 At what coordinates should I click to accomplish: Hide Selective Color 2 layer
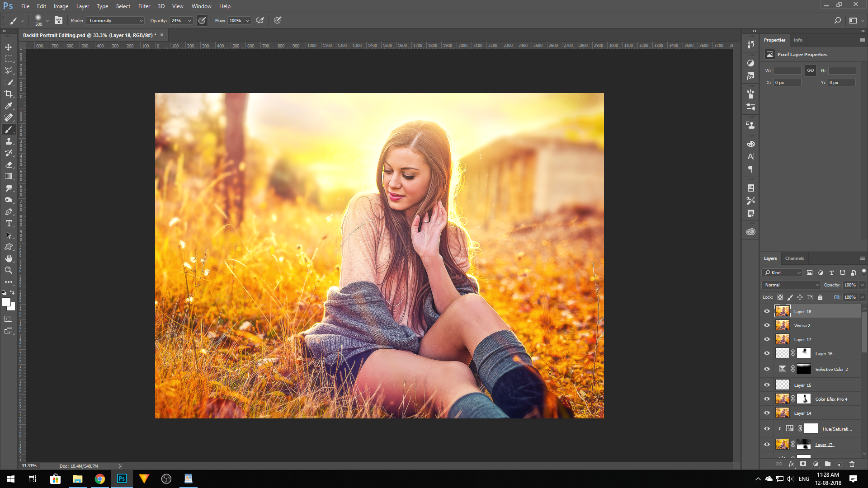(767, 369)
